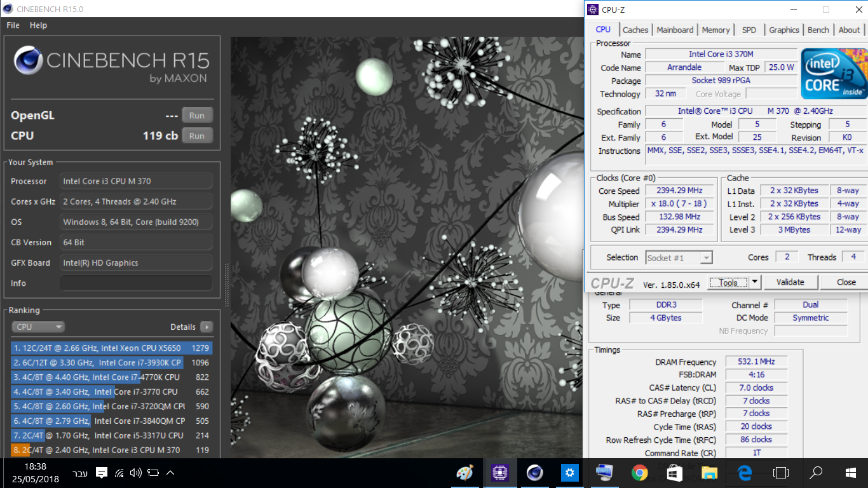
Task: Switch to Cinebench via its taskbar icon
Action: pyautogui.click(x=535, y=473)
